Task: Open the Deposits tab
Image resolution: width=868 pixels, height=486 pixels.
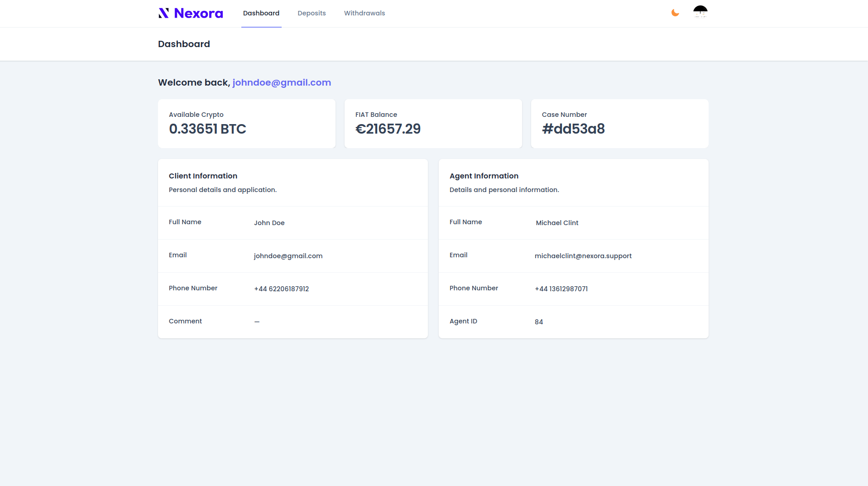Action: coord(312,13)
